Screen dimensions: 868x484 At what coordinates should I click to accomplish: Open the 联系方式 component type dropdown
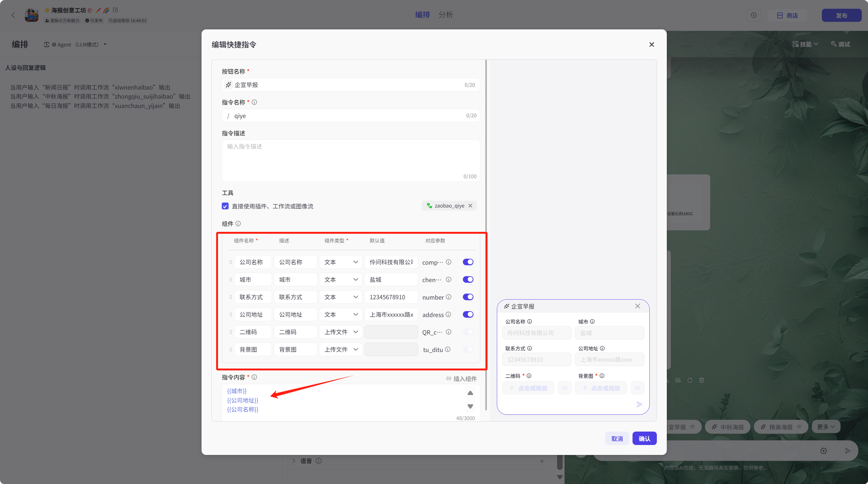pyautogui.click(x=341, y=297)
